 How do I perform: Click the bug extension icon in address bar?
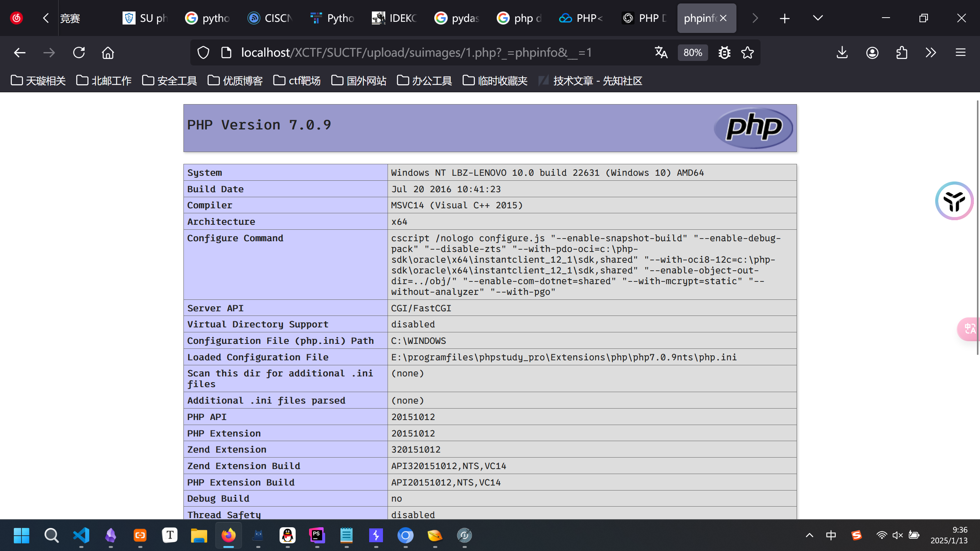pyautogui.click(x=724, y=52)
